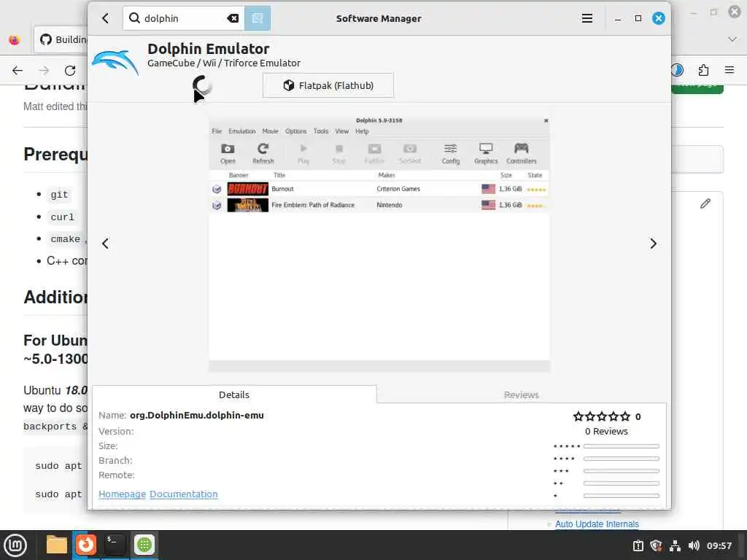Select the GitHub Building tab in Firefox

pyautogui.click(x=61, y=39)
